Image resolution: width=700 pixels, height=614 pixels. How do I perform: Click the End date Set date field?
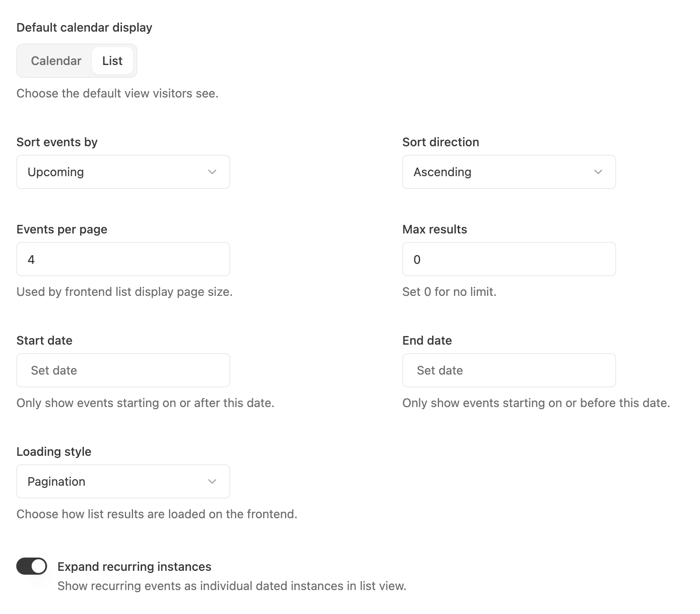(508, 370)
